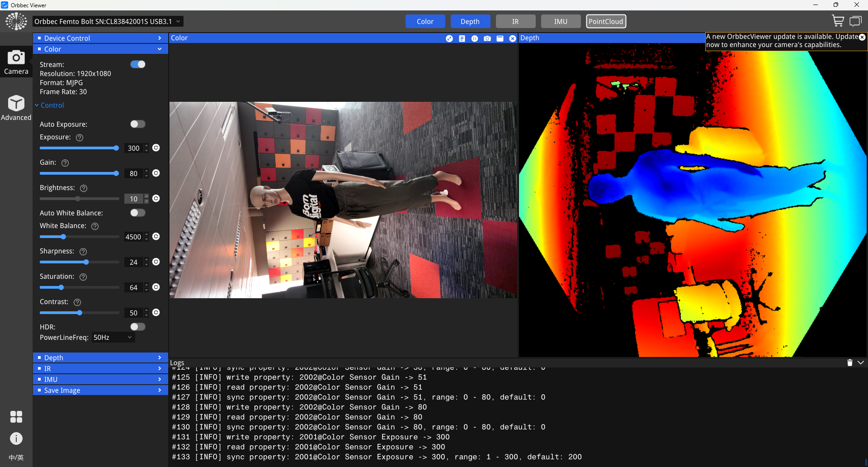Open the info panel in the sidebar
This screenshot has height=467, width=868.
(x=16, y=438)
